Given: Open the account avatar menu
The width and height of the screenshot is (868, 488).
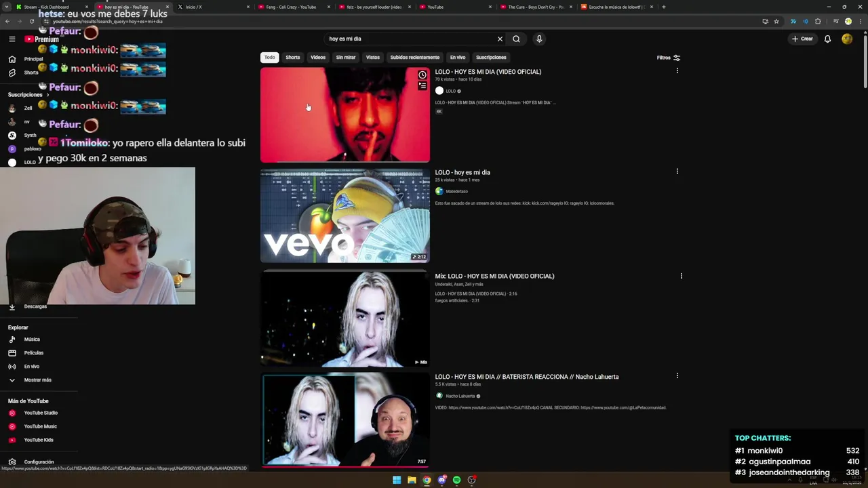Looking at the screenshot, I should coord(847,39).
